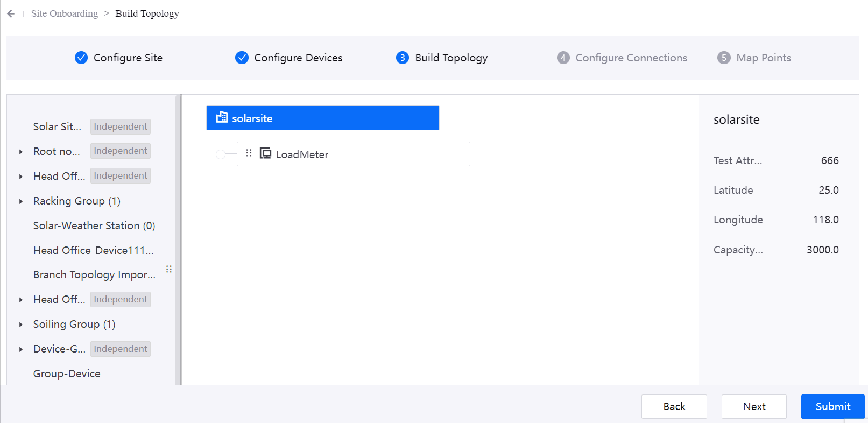Click step 3 Build Topology circle
Screen dimensions: 868x423
coord(403,58)
